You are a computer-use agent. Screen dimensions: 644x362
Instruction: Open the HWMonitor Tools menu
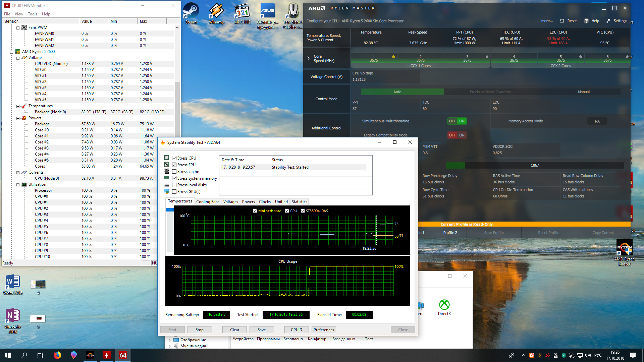33,14
